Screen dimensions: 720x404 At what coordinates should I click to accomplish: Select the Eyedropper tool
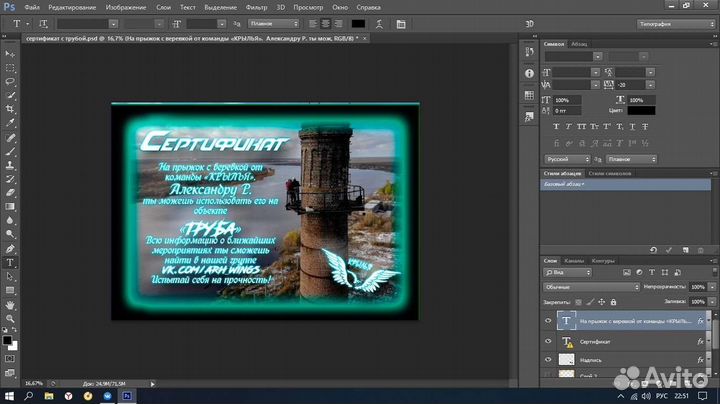pos(10,123)
